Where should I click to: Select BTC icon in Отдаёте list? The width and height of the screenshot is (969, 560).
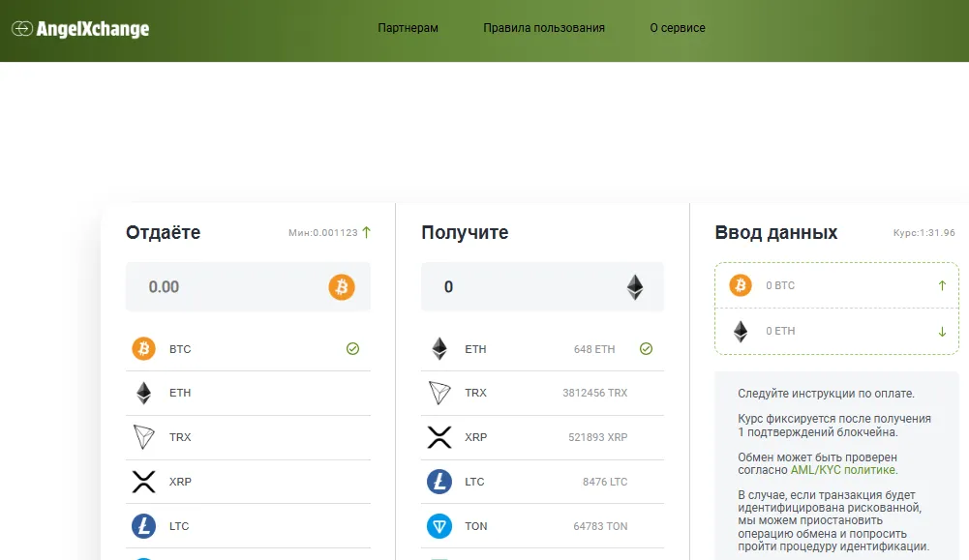pyautogui.click(x=143, y=349)
